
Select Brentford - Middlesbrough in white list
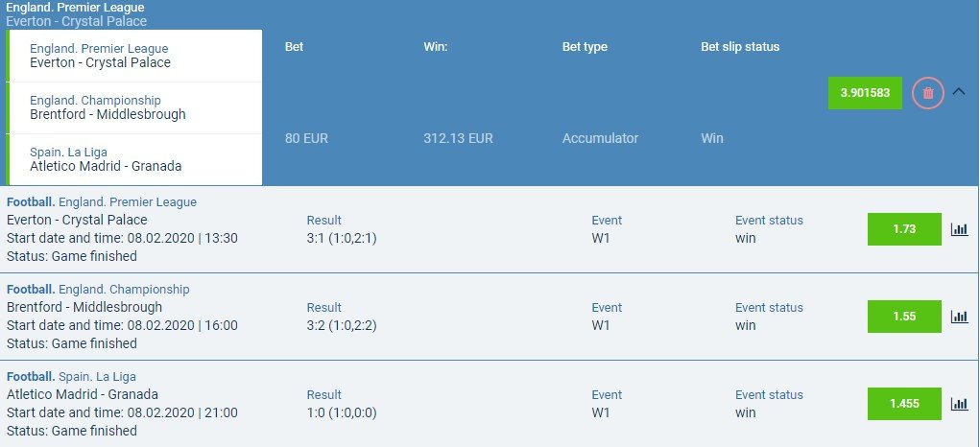pyautogui.click(x=133, y=107)
